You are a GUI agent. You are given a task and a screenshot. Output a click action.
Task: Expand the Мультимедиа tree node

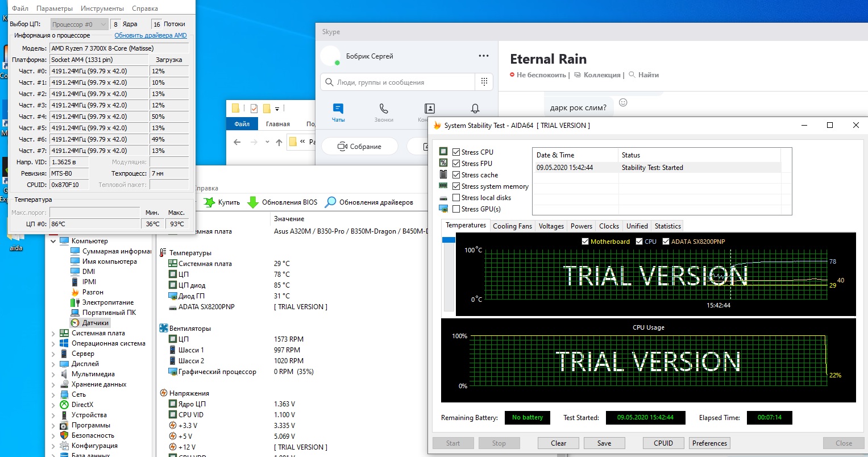coord(53,374)
